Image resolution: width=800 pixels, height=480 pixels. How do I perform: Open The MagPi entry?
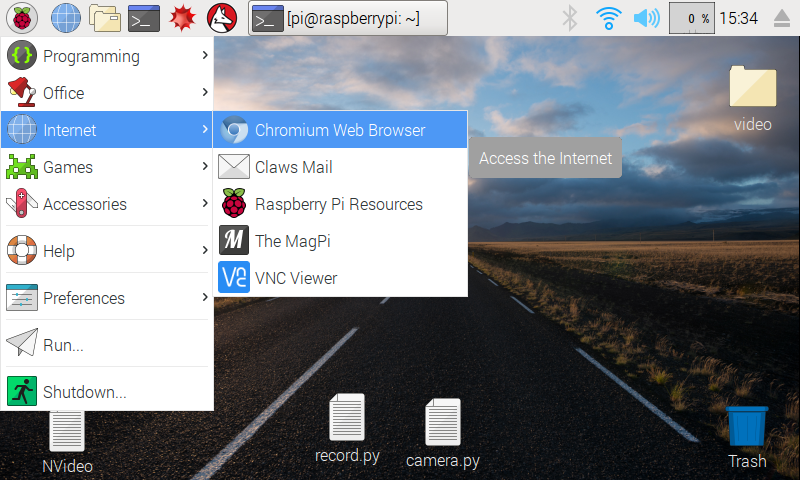pyautogui.click(x=340, y=241)
